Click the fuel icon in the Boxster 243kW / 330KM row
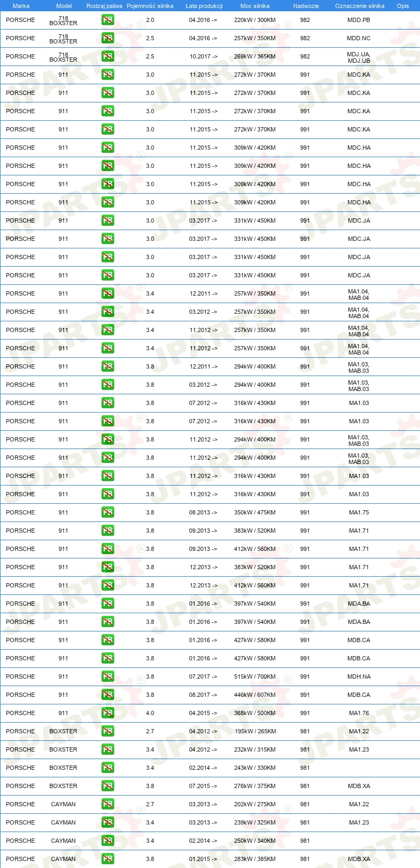 tap(108, 768)
